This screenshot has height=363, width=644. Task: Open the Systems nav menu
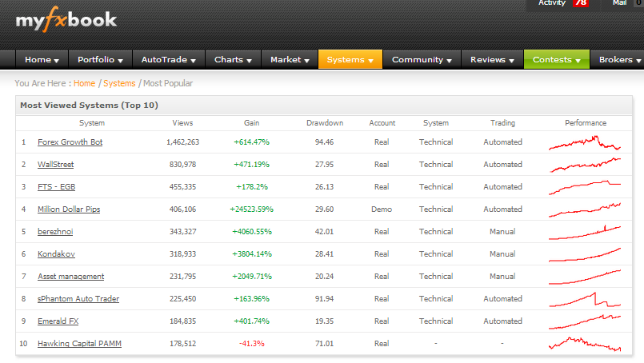tap(350, 59)
